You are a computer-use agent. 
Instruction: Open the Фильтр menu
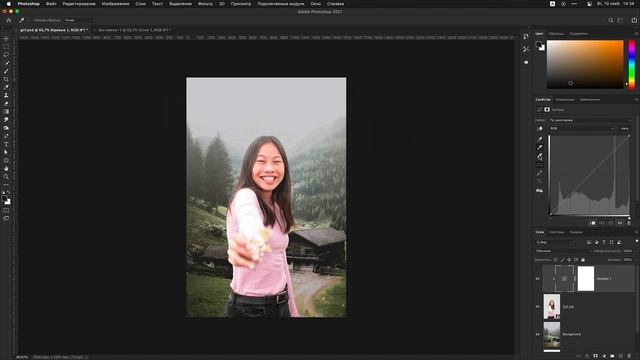[205, 4]
